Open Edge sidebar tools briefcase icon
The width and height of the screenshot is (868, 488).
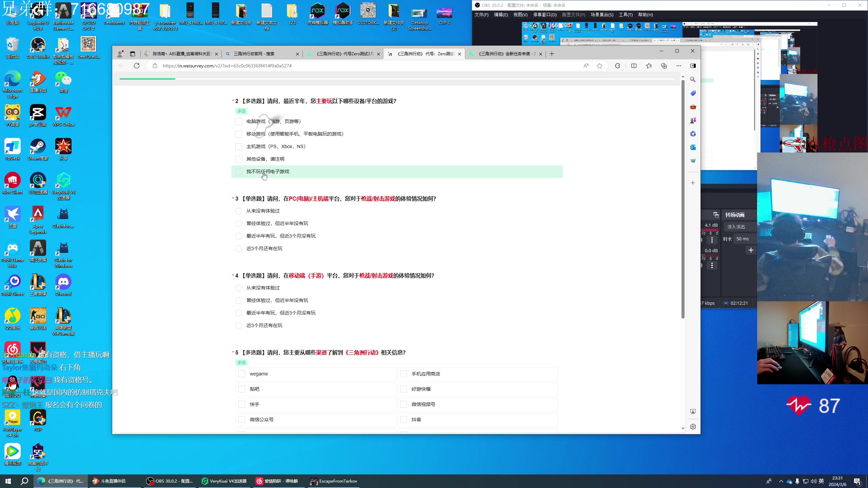pos(693,107)
